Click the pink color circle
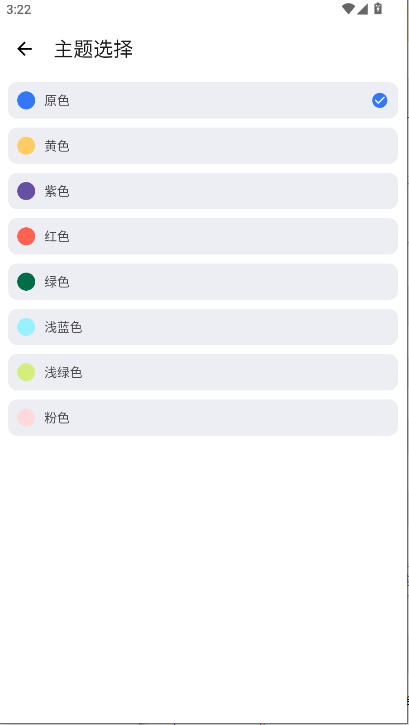The width and height of the screenshot is (409, 725). (x=26, y=418)
